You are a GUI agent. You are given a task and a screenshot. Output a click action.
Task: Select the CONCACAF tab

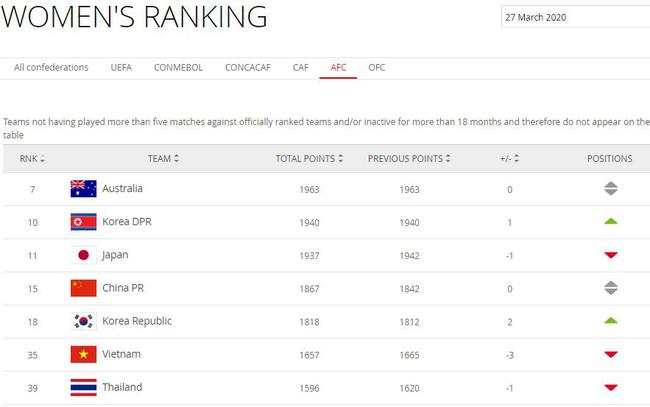[247, 68]
